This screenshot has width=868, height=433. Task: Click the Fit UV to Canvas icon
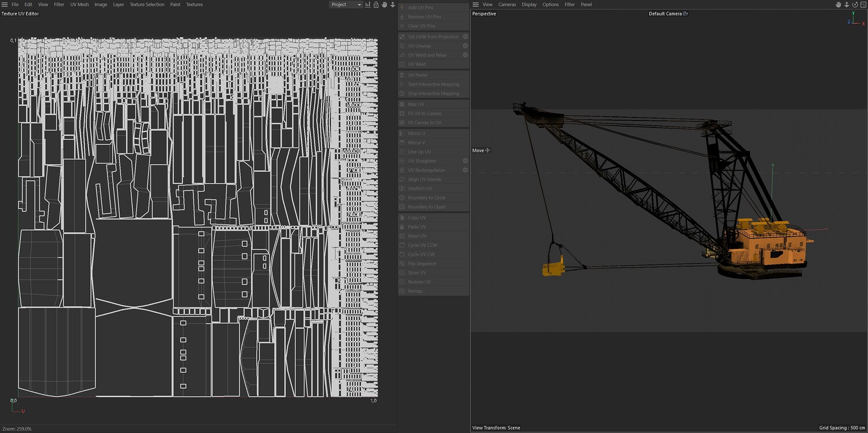click(x=402, y=113)
